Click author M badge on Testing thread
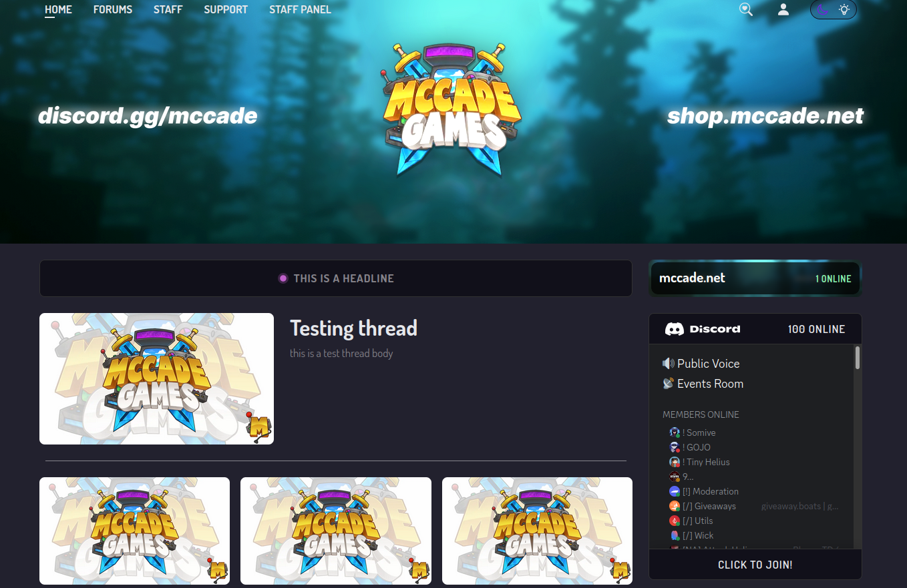This screenshot has height=588, width=907. 259,428
